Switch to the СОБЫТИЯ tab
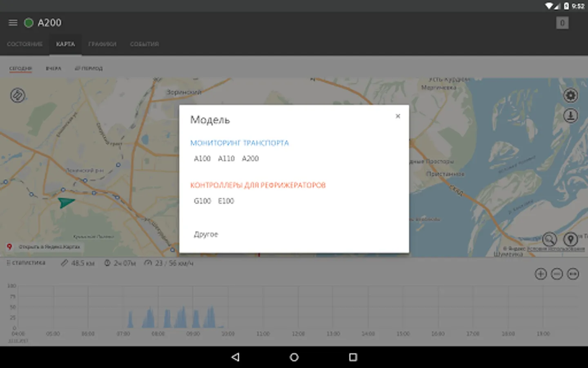The width and height of the screenshot is (588, 368). (145, 44)
